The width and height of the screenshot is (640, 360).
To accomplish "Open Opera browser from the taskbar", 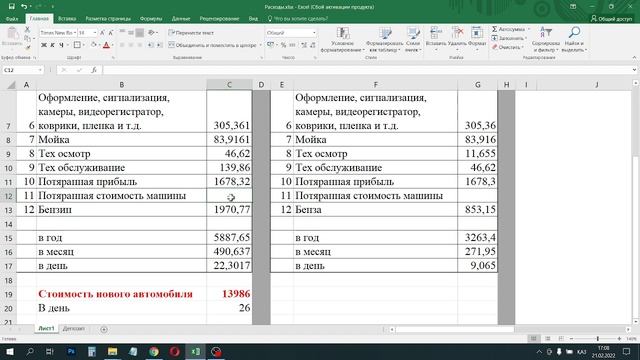I will click(175, 351).
